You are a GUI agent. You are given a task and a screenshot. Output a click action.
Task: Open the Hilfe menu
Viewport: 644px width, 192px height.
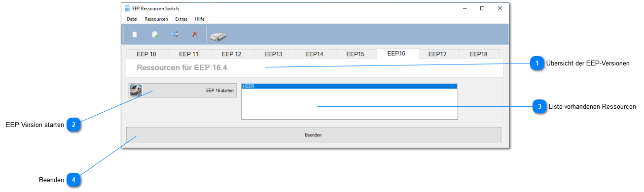click(x=200, y=19)
